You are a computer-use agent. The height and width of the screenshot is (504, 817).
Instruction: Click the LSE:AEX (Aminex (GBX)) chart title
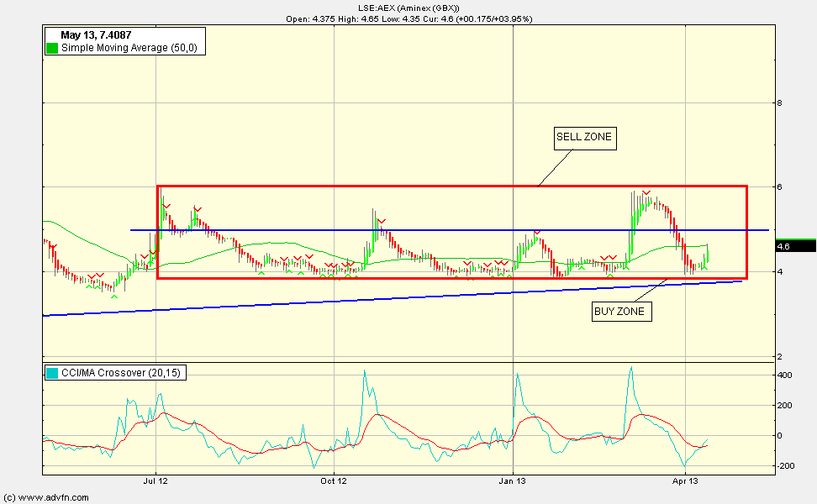(408, 8)
